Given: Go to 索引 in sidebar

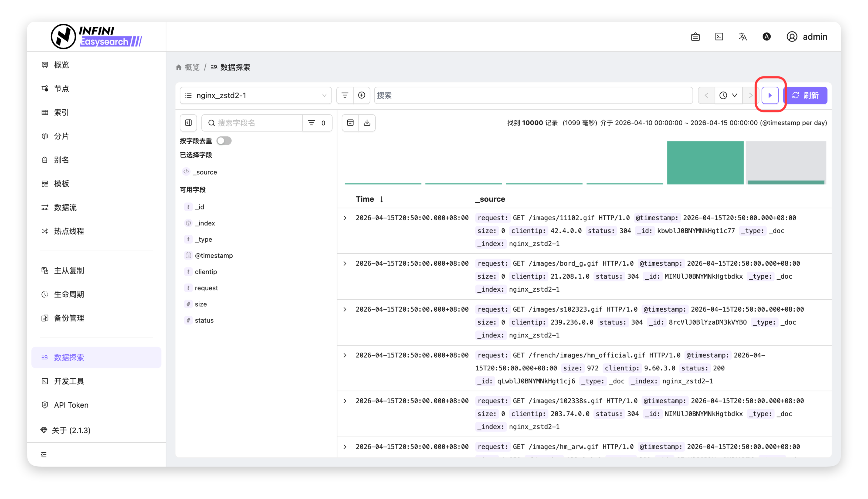Looking at the screenshot, I should point(61,112).
